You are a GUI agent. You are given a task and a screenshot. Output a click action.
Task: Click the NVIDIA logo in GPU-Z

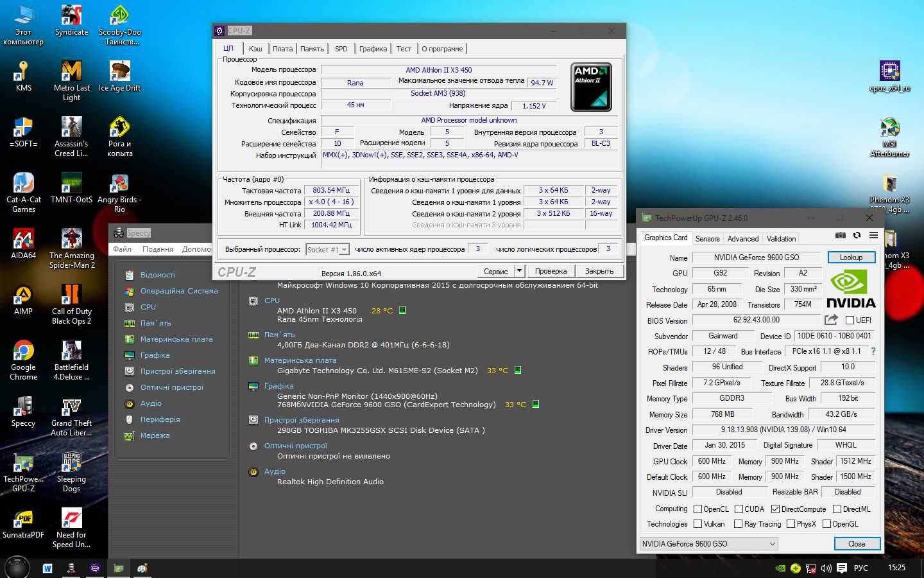(851, 289)
